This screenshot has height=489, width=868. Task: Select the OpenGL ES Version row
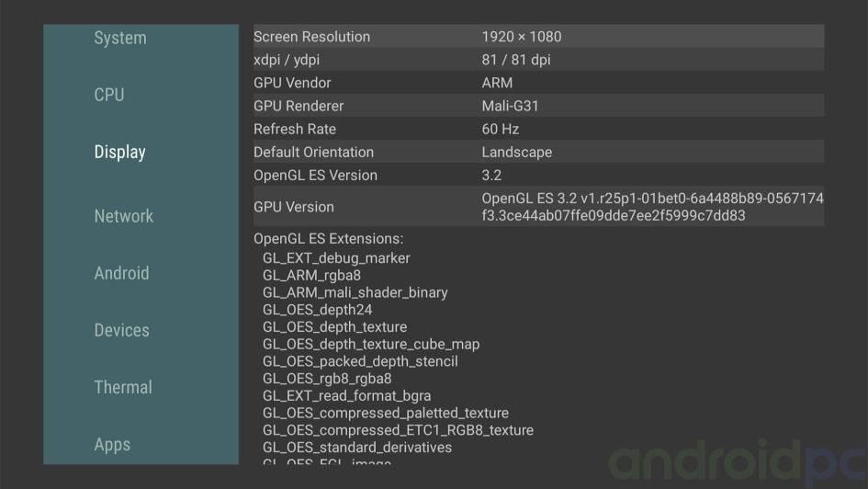click(x=537, y=175)
